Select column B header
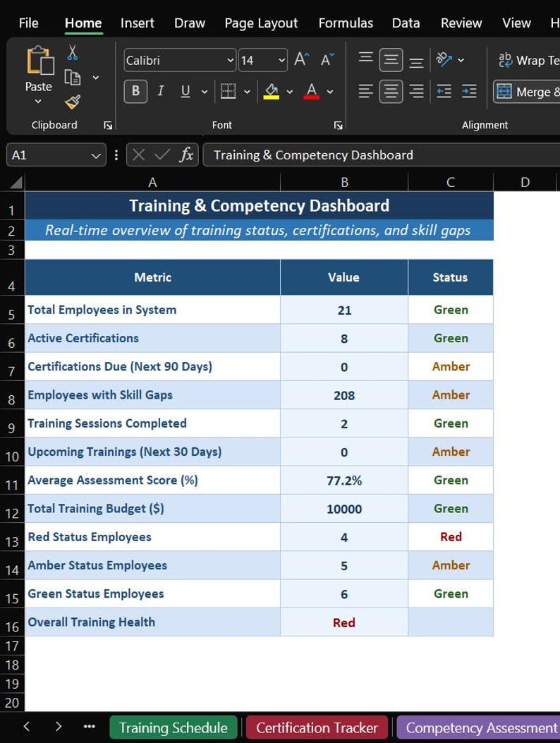 pos(344,183)
